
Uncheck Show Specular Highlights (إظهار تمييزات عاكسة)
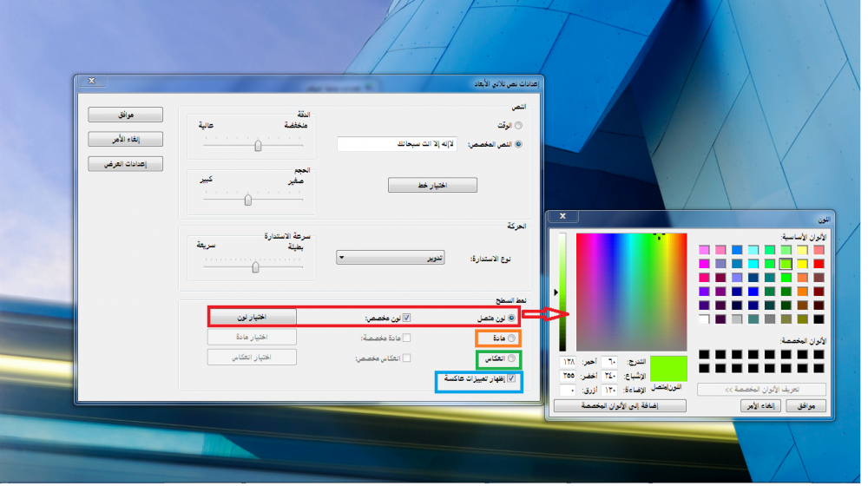point(512,379)
